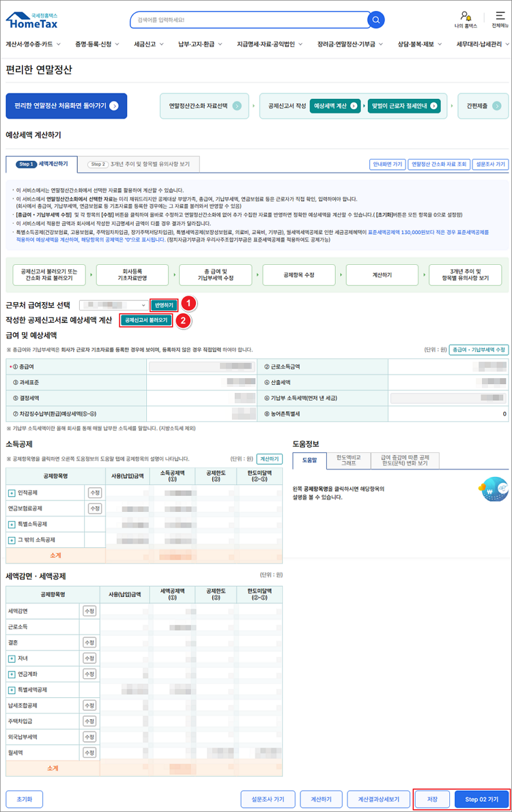This screenshot has width=512, height=812.
Task: Click 수정 button for 월세액
Action: [x=89, y=753]
